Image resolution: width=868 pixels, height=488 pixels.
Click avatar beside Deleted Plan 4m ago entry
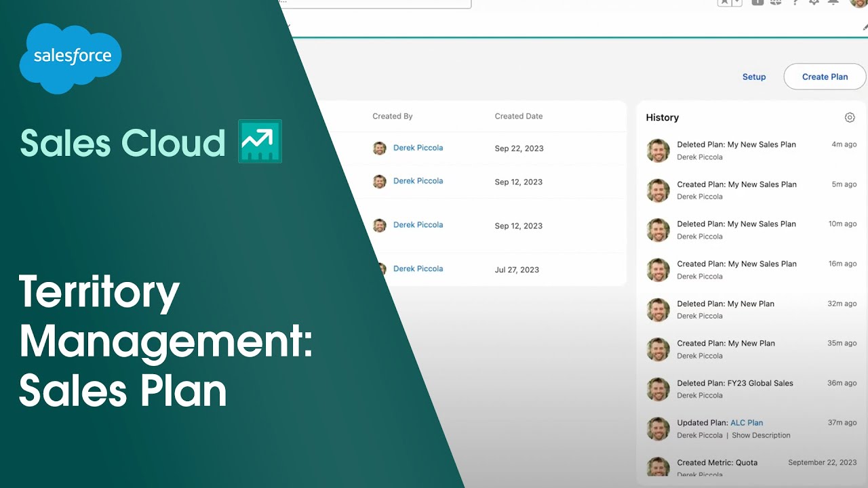[658, 150]
